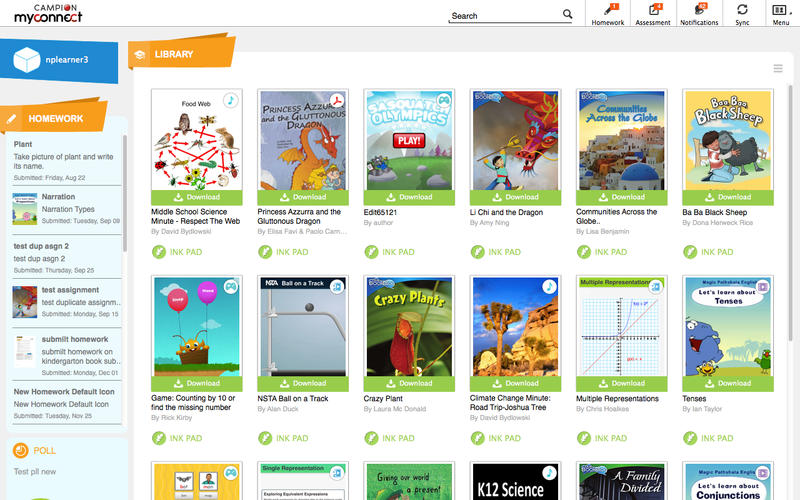
Task: Open the Sasquatch Olympics cover thumbnail
Action: point(409,140)
